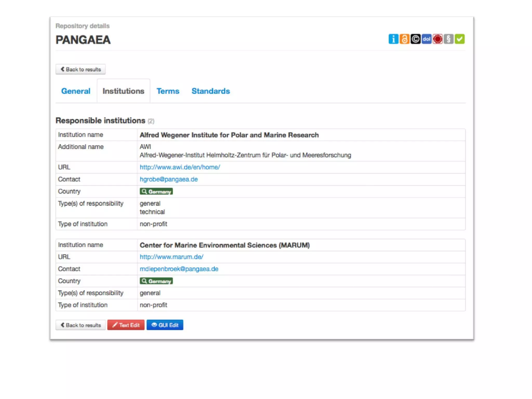
Task: Click the Germany tag for MARUM institution
Action: pos(156,281)
